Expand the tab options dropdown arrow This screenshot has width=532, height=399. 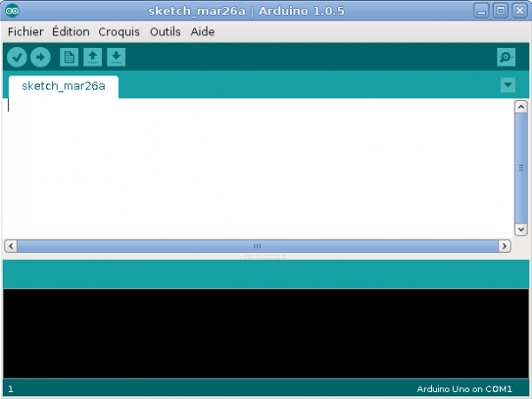(507, 85)
